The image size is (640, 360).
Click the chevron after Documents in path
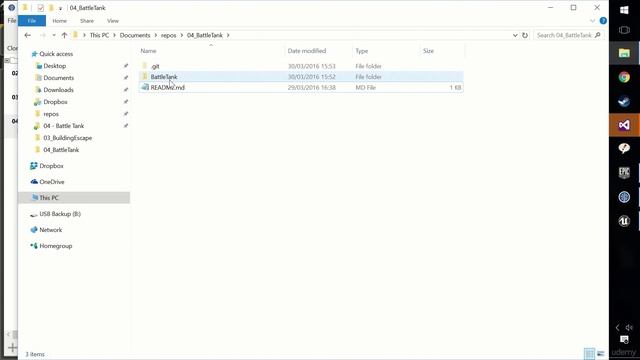point(156,35)
